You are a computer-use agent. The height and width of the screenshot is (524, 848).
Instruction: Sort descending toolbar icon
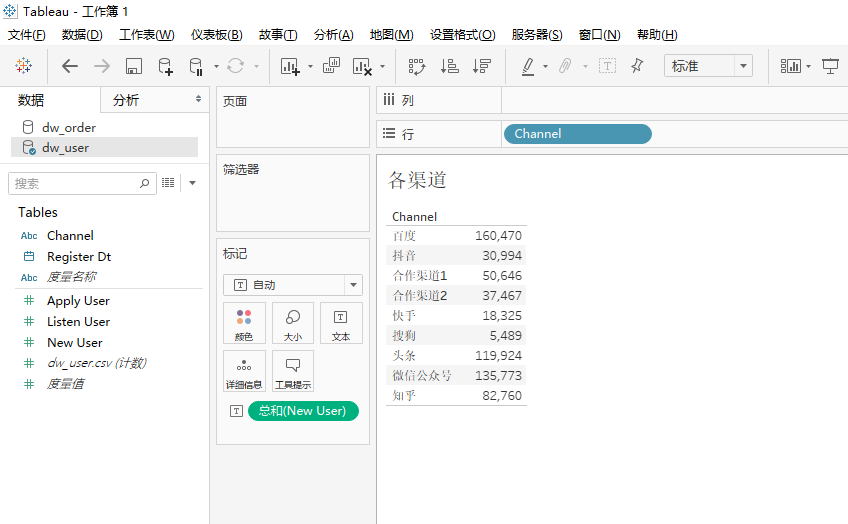click(481, 66)
